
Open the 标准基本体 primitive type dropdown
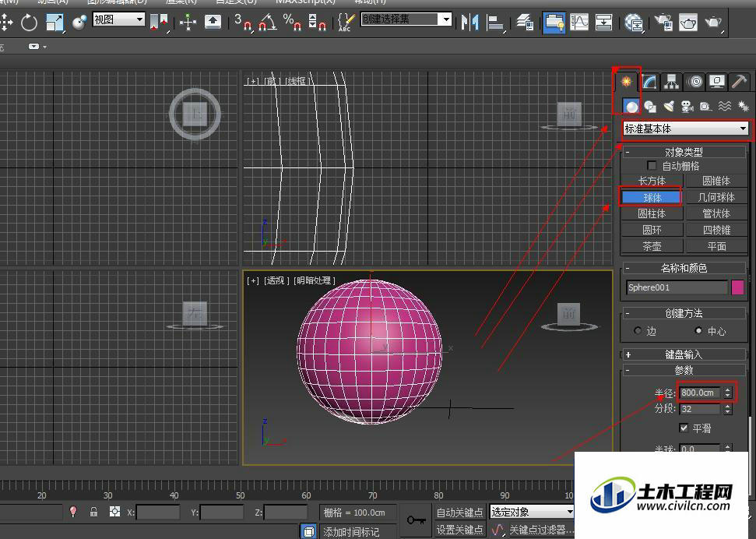[686, 129]
